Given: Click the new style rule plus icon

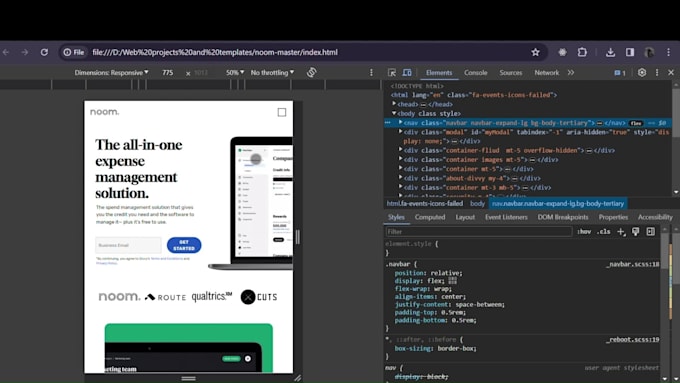Looking at the screenshot, I should coord(621,232).
